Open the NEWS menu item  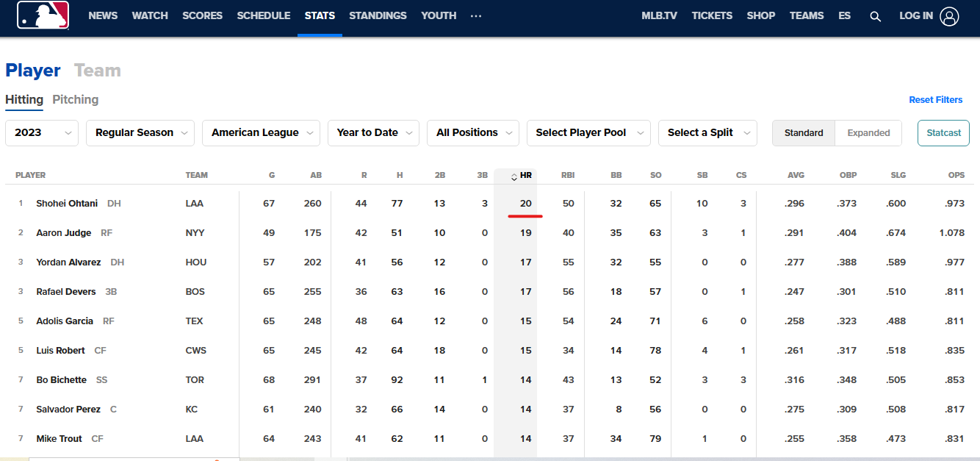tap(103, 15)
